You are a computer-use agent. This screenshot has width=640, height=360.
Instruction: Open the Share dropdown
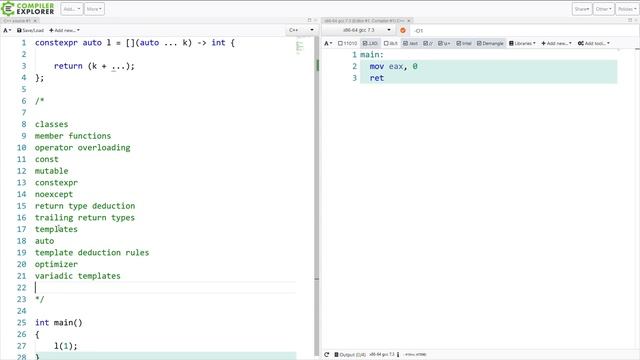[x=582, y=9]
